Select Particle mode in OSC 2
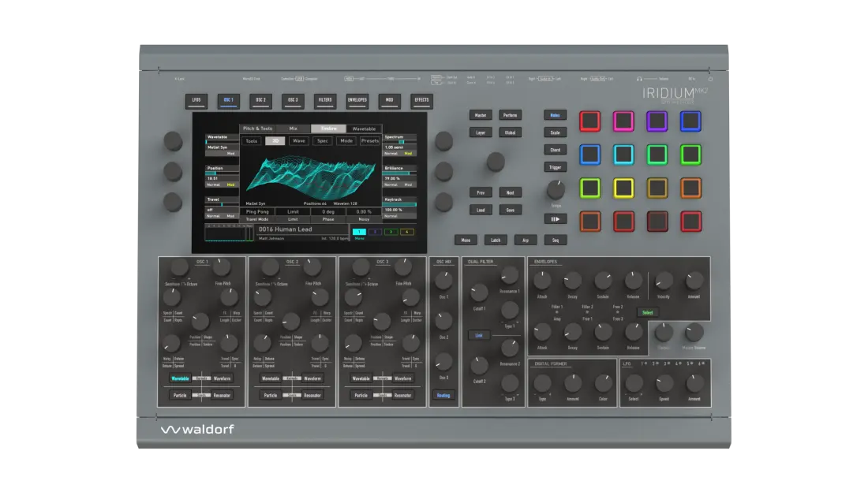Viewport: 868px width, 488px height. [270, 395]
